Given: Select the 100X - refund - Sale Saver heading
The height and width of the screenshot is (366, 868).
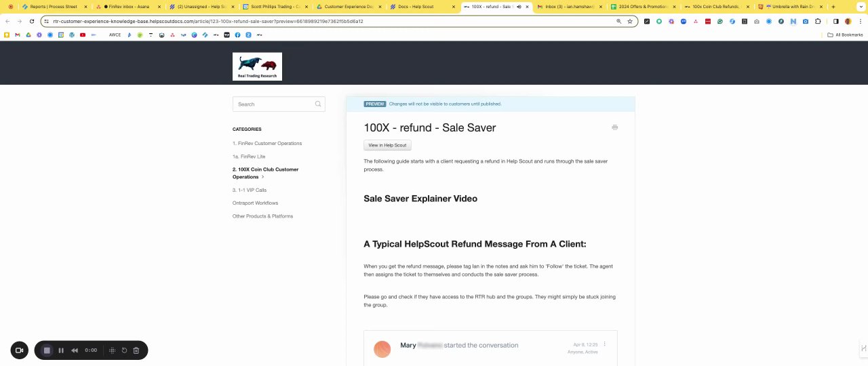Looking at the screenshot, I should pos(430,127).
